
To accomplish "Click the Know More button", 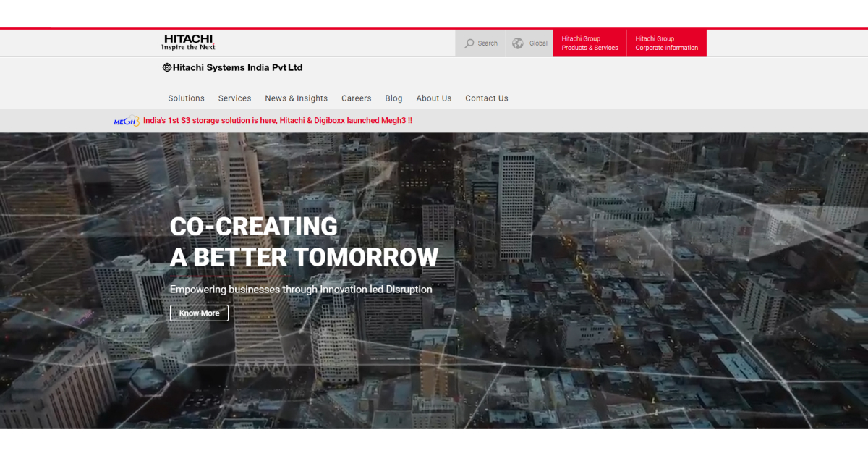I will [199, 313].
